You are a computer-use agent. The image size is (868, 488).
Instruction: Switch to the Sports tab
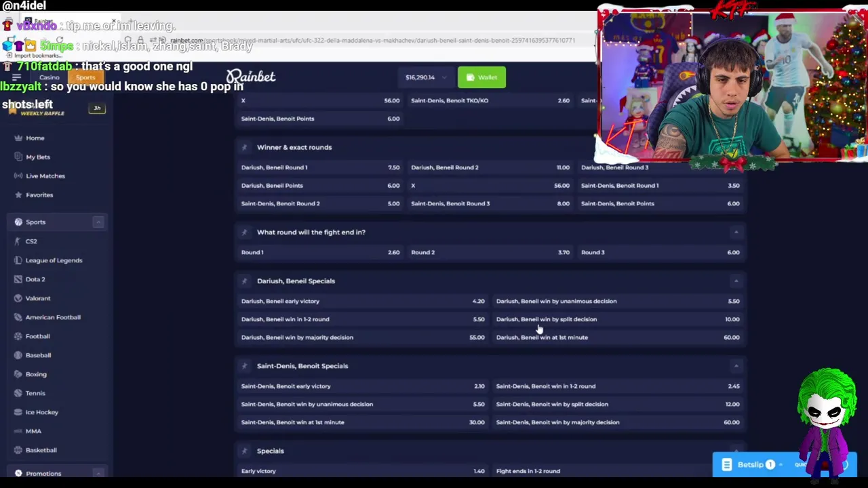85,77
